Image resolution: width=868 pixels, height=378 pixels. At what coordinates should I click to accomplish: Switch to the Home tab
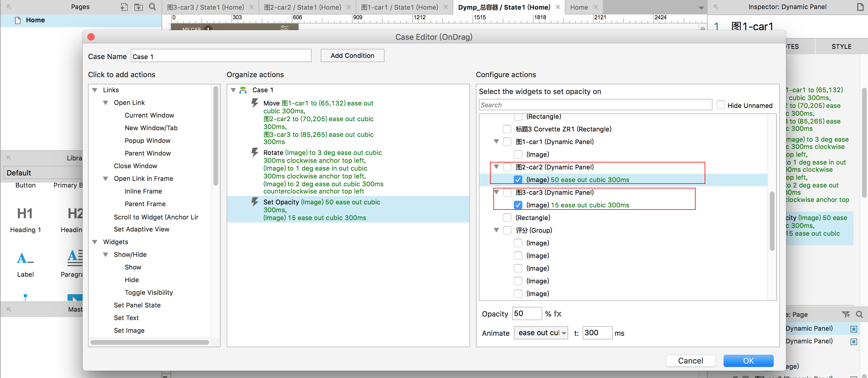click(x=579, y=7)
